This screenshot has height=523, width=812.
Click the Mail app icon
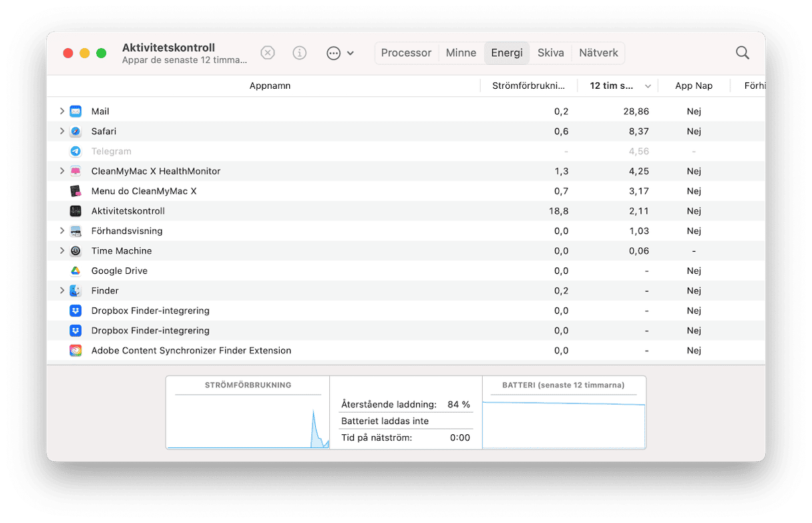[75, 112]
